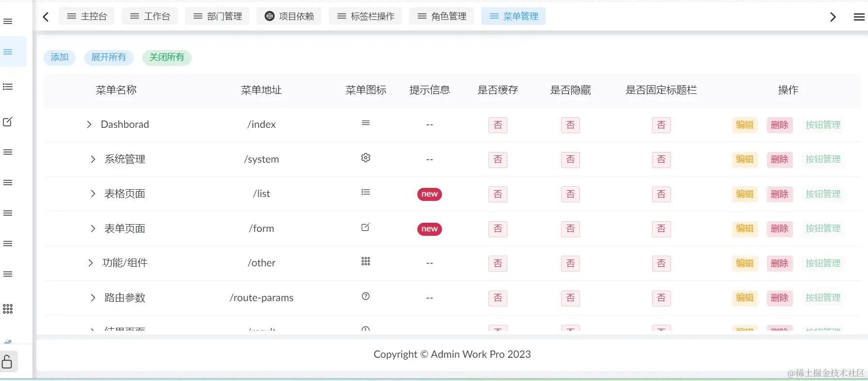Click the 菜单名称 column header
This screenshot has width=868, height=381.
pyautogui.click(x=116, y=90)
